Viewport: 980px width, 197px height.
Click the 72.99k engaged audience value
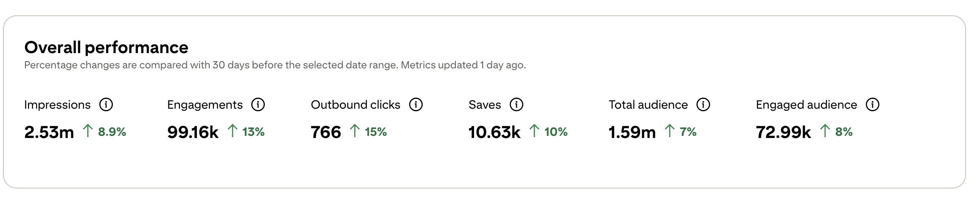point(783,132)
